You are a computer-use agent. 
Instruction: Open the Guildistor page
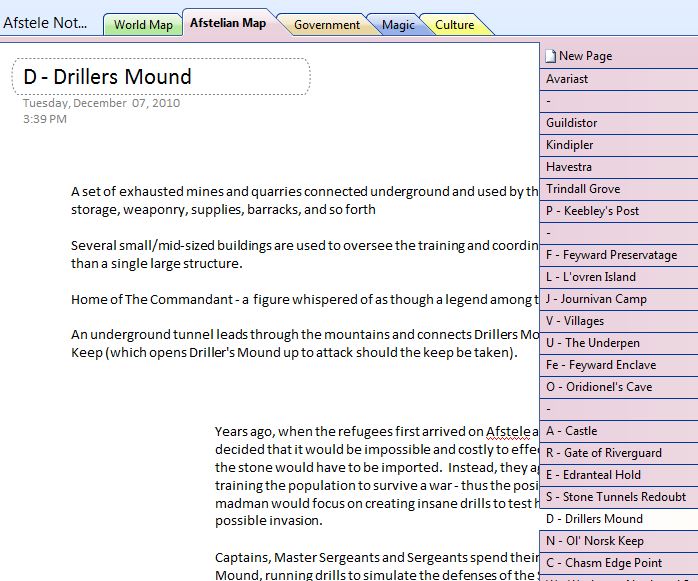pyautogui.click(x=619, y=123)
